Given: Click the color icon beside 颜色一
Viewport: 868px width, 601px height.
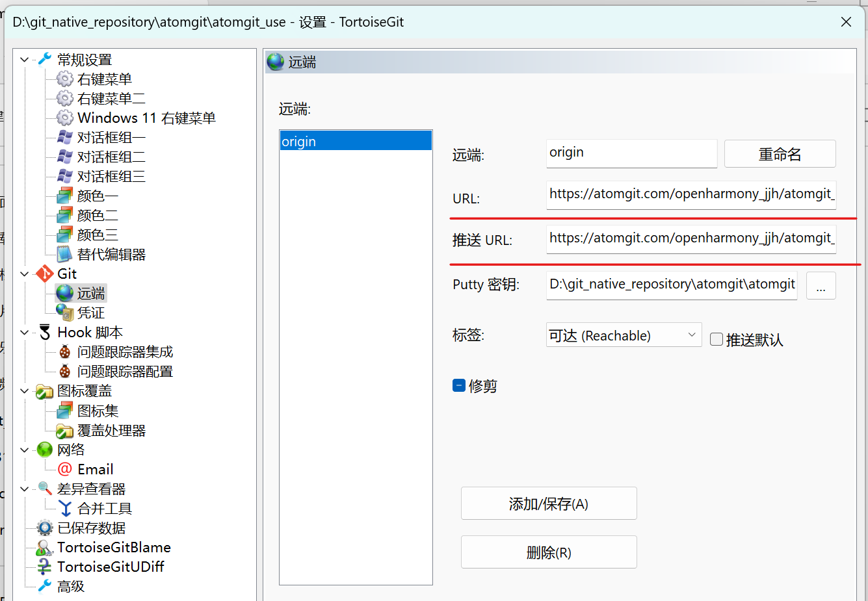Looking at the screenshot, I should (65, 196).
